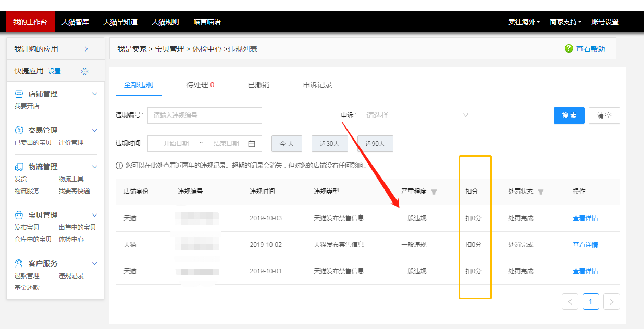Open 发货 sidebar link
Viewport: 644px width, 329px height.
point(20,179)
